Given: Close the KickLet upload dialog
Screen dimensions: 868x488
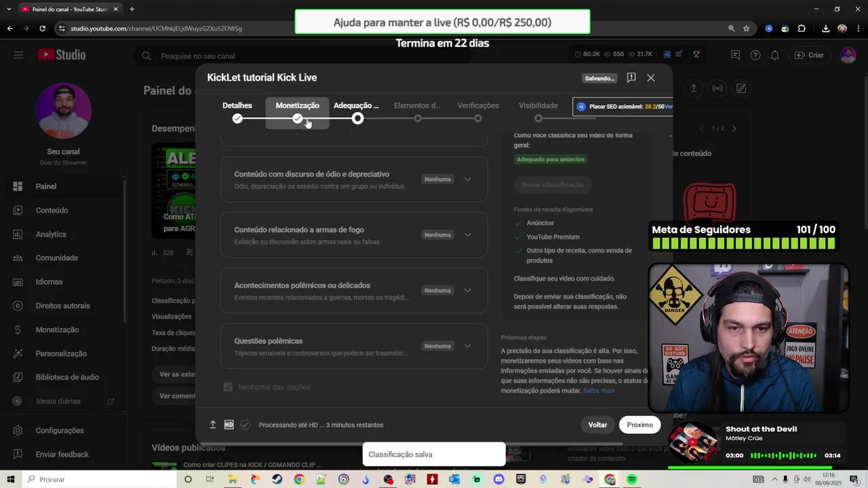Looking at the screenshot, I should pyautogui.click(x=651, y=77).
